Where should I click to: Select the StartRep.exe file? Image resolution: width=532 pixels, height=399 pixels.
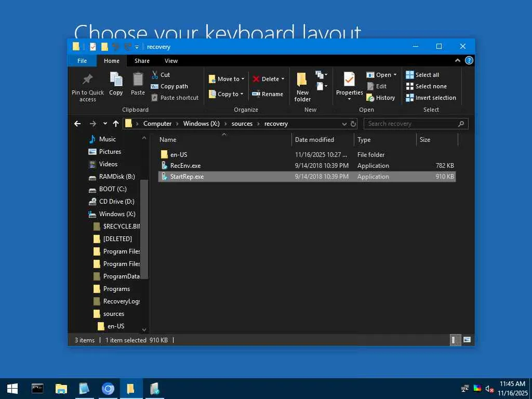(x=307, y=177)
